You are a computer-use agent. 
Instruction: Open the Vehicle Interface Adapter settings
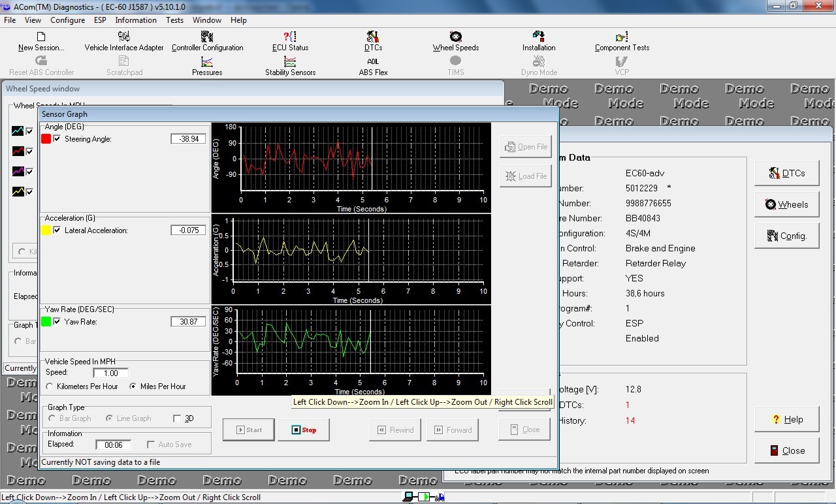pyautogui.click(x=123, y=41)
